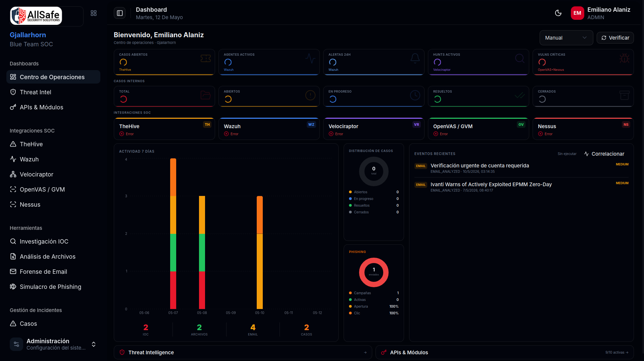The height and width of the screenshot is (361, 644).
Task: Click the NS badge on Nessus card
Action: point(626,124)
